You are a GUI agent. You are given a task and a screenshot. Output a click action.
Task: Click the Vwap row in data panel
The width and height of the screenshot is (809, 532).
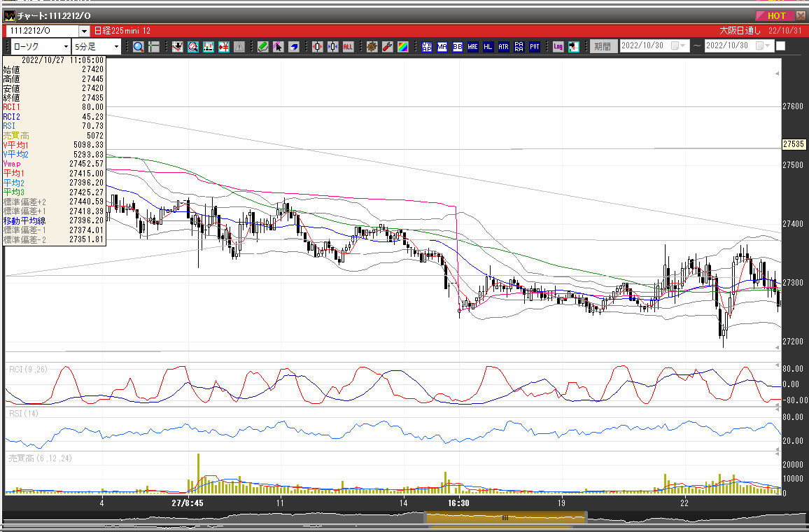54,164
